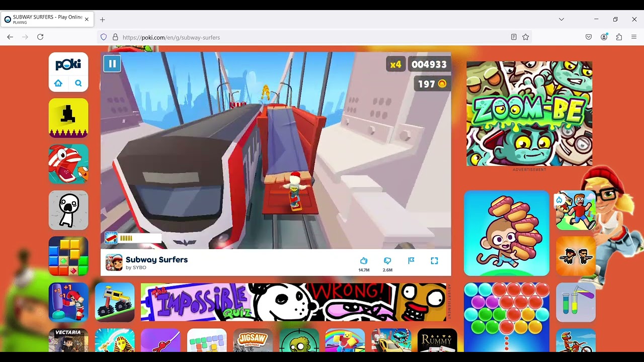The width and height of the screenshot is (644, 362).
Task: Open the yellow car racing game thumbnail
Action: click(x=391, y=340)
